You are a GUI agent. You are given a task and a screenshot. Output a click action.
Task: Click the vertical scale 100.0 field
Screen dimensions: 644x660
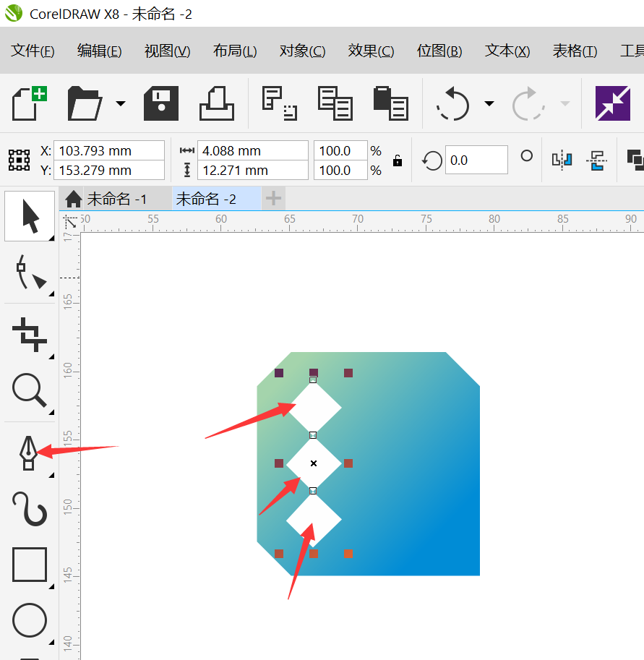click(340, 170)
